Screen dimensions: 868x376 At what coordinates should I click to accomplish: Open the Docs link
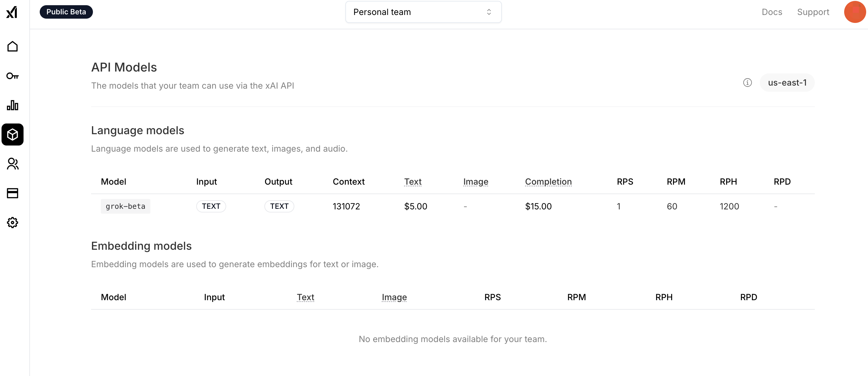tap(772, 12)
